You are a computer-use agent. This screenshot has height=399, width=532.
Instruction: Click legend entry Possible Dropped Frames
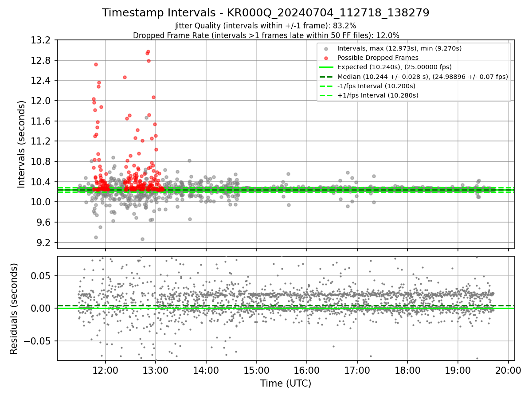click(x=378, y=58)
